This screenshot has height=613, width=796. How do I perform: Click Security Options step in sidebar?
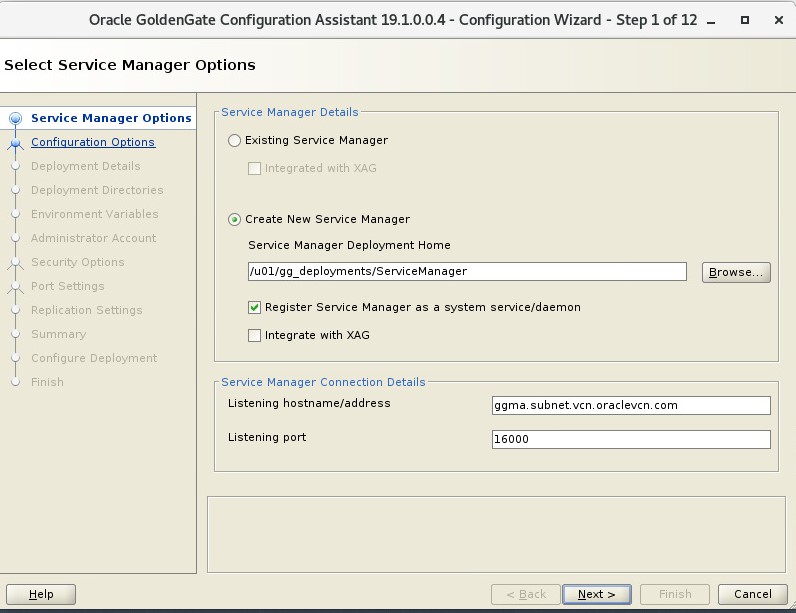78,262
